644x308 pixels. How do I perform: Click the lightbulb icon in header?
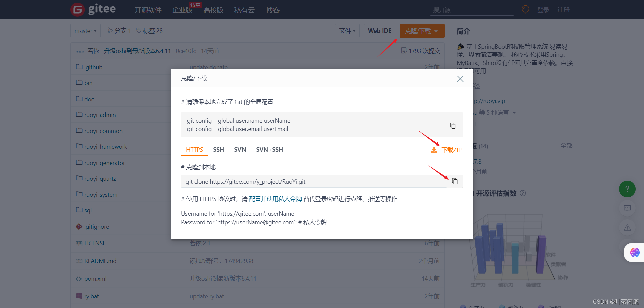click(x=525, y=10)
